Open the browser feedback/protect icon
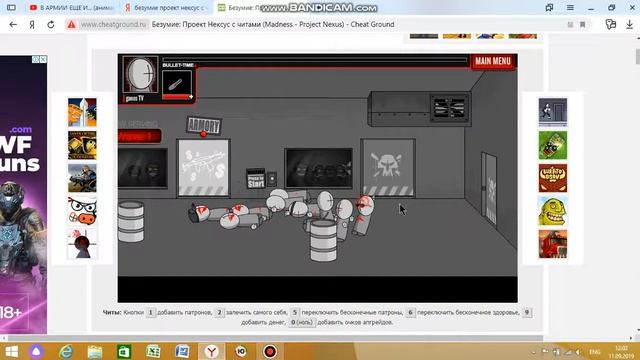The width and height of the screenshot is (640, 360). pyautogui.click(x=611, y=24)
